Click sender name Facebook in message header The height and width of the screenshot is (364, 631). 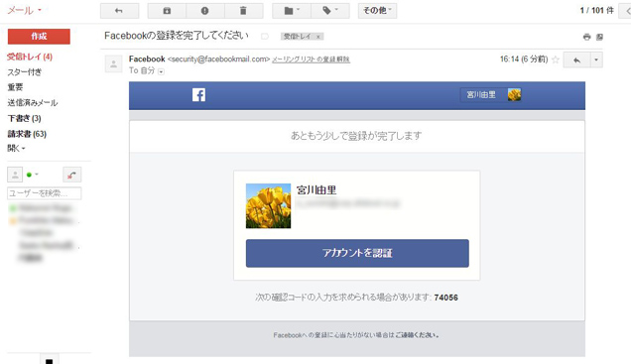147,60
